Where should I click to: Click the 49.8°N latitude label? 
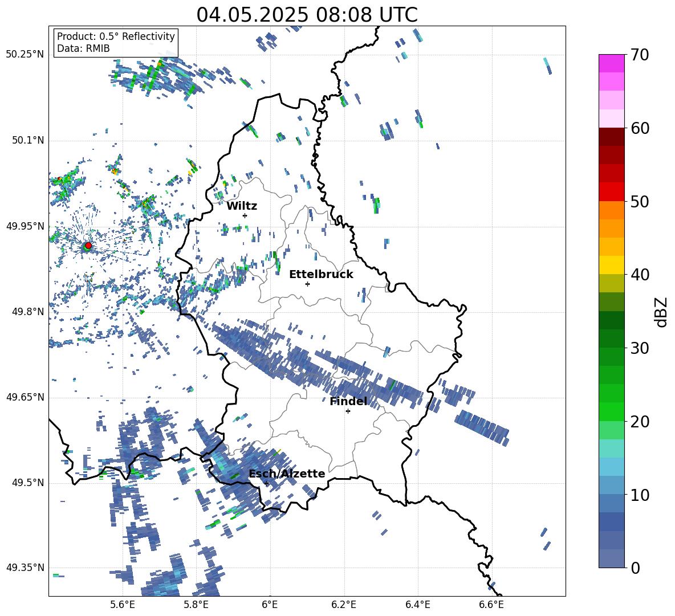tap(27, 312)
